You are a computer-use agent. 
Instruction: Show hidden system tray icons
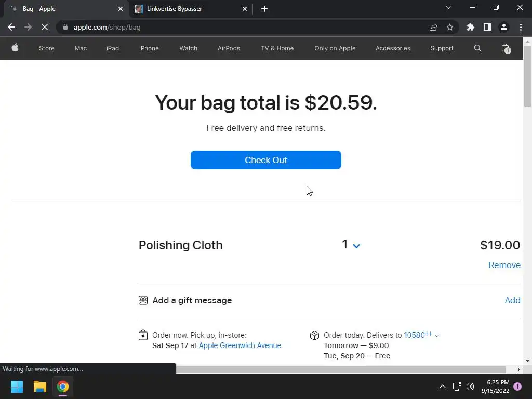(443, 387)
